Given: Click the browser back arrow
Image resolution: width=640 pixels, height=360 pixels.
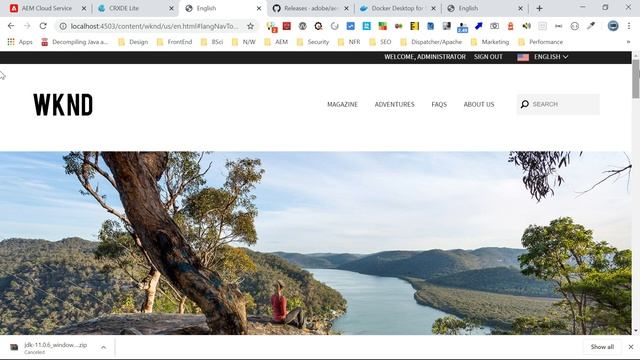Looking at the screenshot, I should click(x=11, y=26).
